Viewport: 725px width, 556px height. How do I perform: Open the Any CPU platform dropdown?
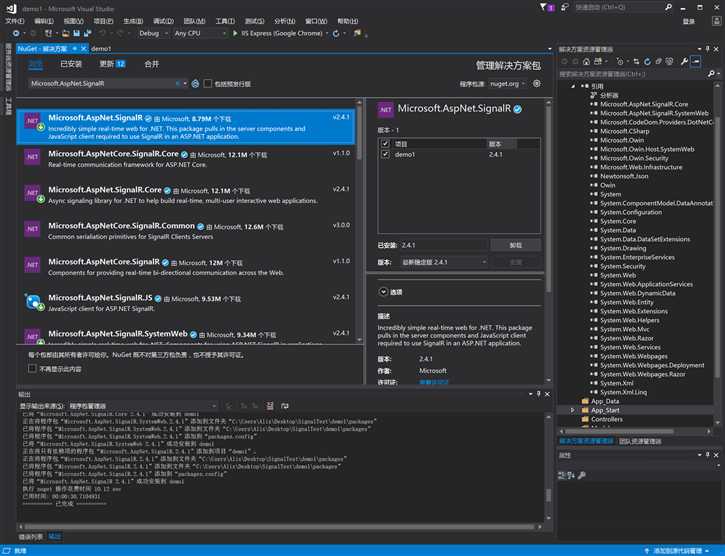point(199,33)
